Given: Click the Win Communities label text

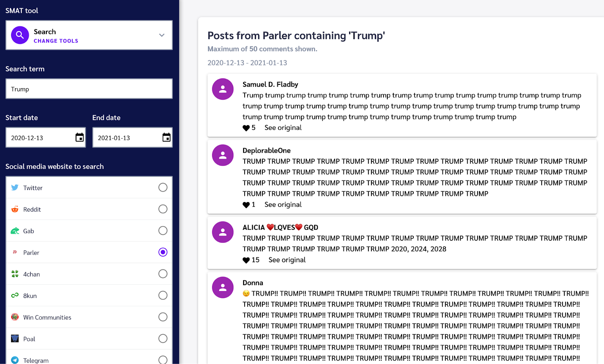Looking at the screenshot, I should click(47, 317).
